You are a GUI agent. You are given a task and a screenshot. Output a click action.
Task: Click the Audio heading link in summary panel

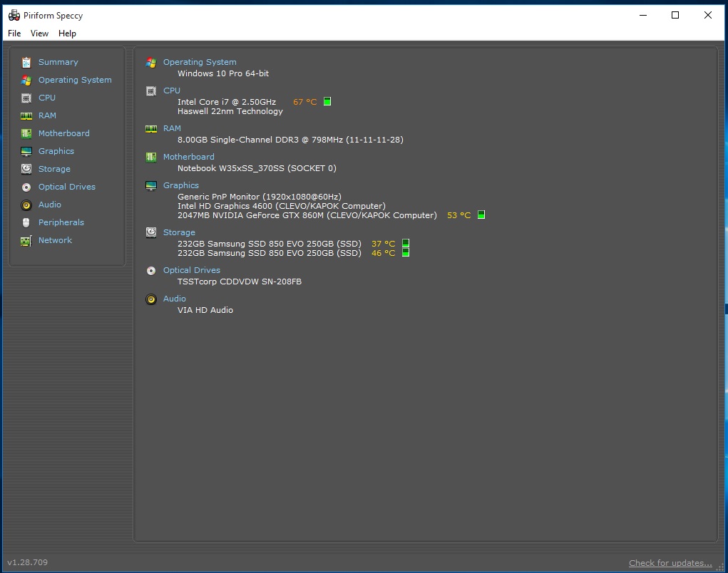point(175,299)
